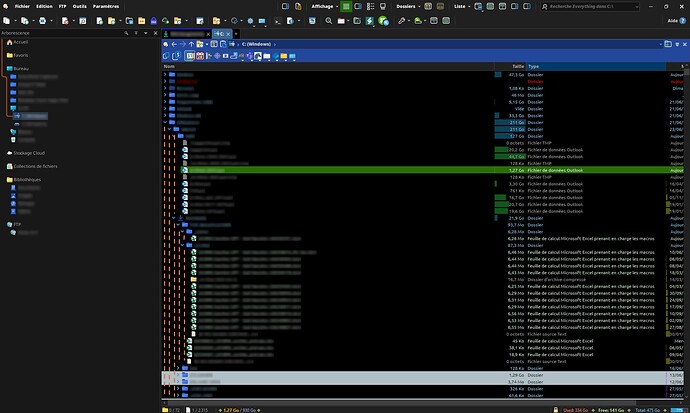Select the 16,7 Mo Dossier d'archive compressé row
The width and height of the screenshot is (690, 413).
(x=423, y=279)
